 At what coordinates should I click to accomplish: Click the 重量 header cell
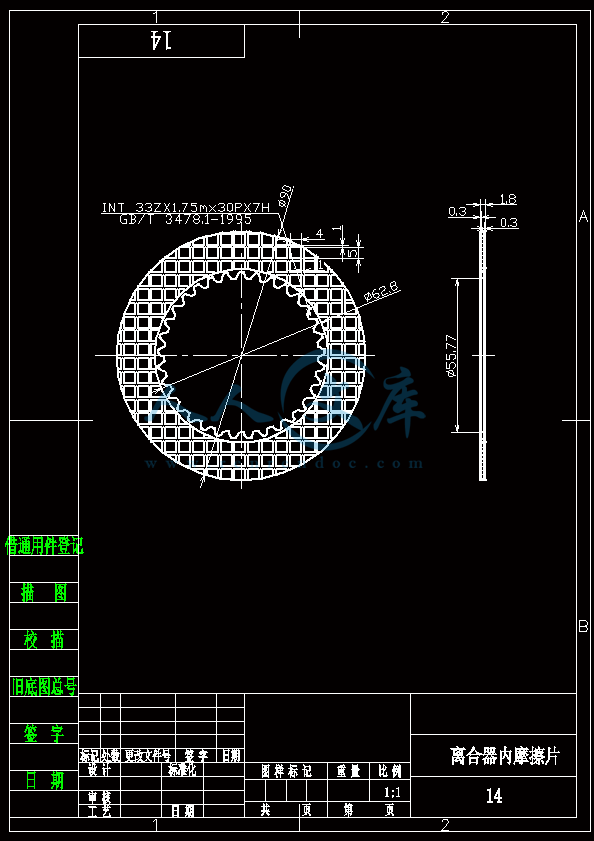coord(349,771)
